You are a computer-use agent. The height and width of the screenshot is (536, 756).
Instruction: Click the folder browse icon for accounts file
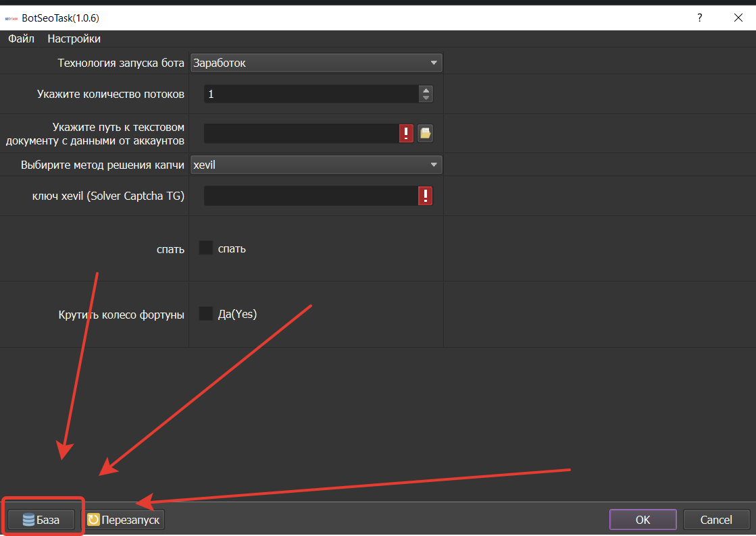pyautogui.click(x=425, y=133)
